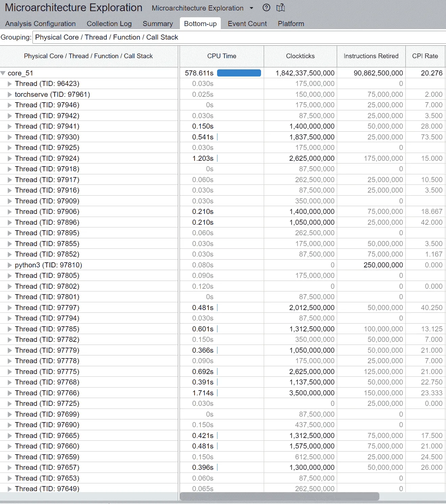Open the documentation book icon
This screenshot has height=504, width=446.
[x=281, y=8]
